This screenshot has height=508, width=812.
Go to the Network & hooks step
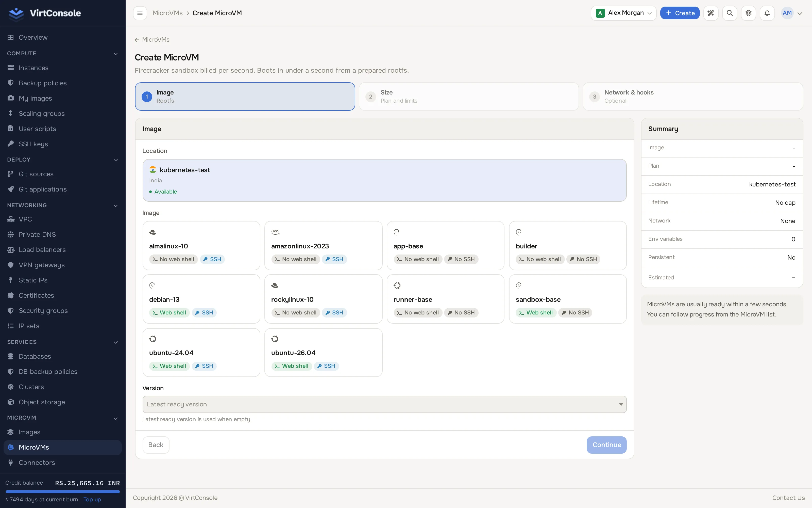pyautogui.click(x=693, y=97)
